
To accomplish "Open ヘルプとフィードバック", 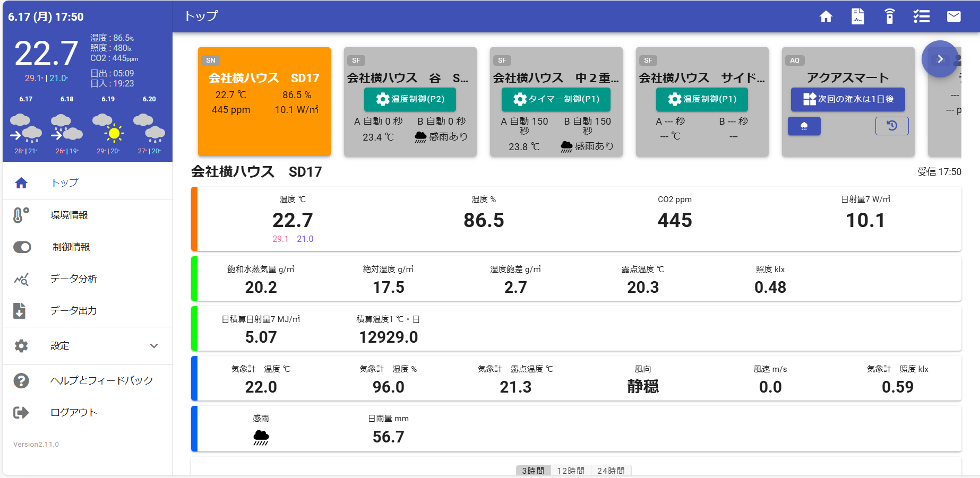I will click(x=87, y=380).
